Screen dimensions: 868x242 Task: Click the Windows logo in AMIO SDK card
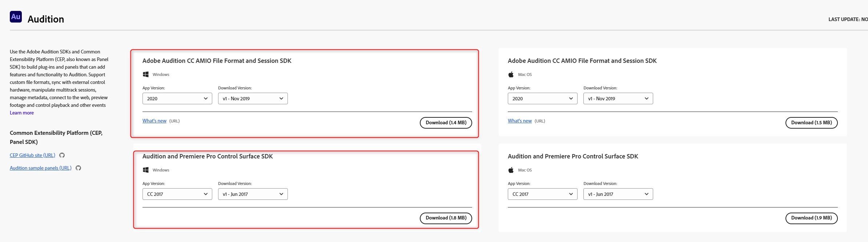[146, 74]
